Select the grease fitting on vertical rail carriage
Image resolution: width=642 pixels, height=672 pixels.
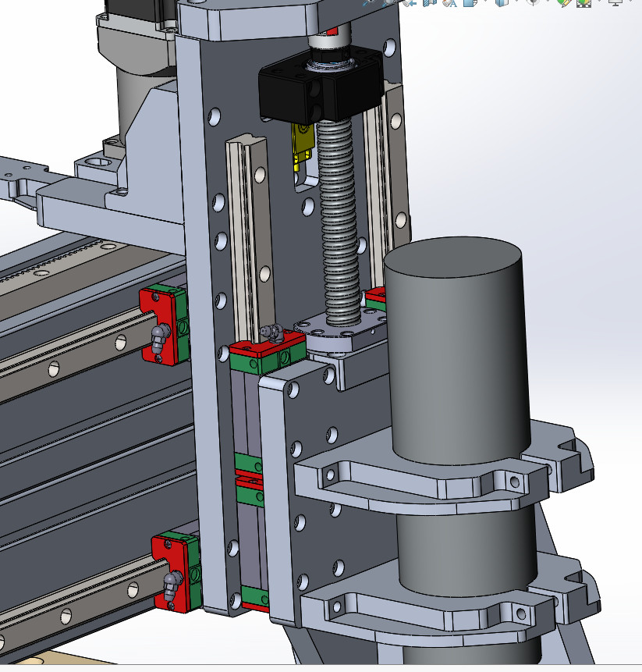pyautogui.click(x=271, y=333)
